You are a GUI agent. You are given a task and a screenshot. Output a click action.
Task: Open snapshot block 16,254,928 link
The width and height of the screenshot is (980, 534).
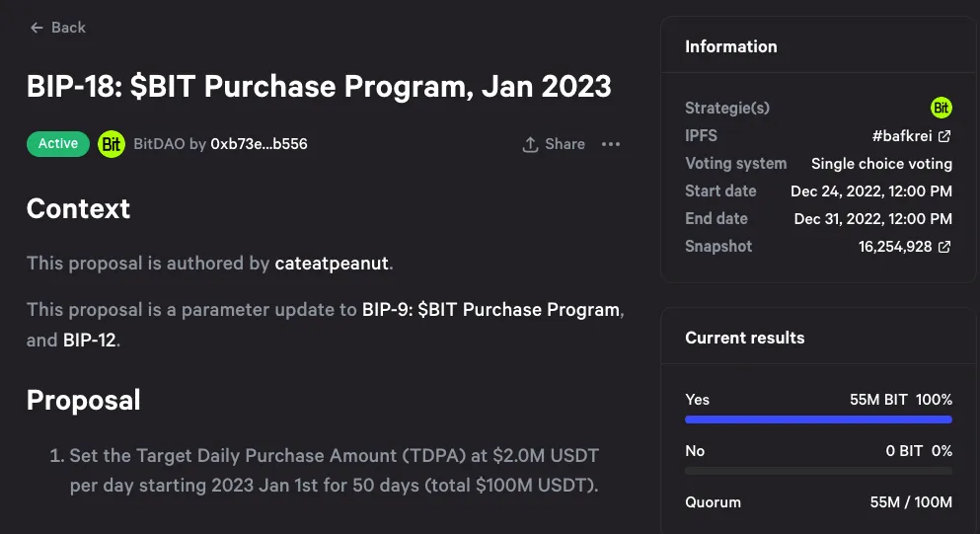895,247
